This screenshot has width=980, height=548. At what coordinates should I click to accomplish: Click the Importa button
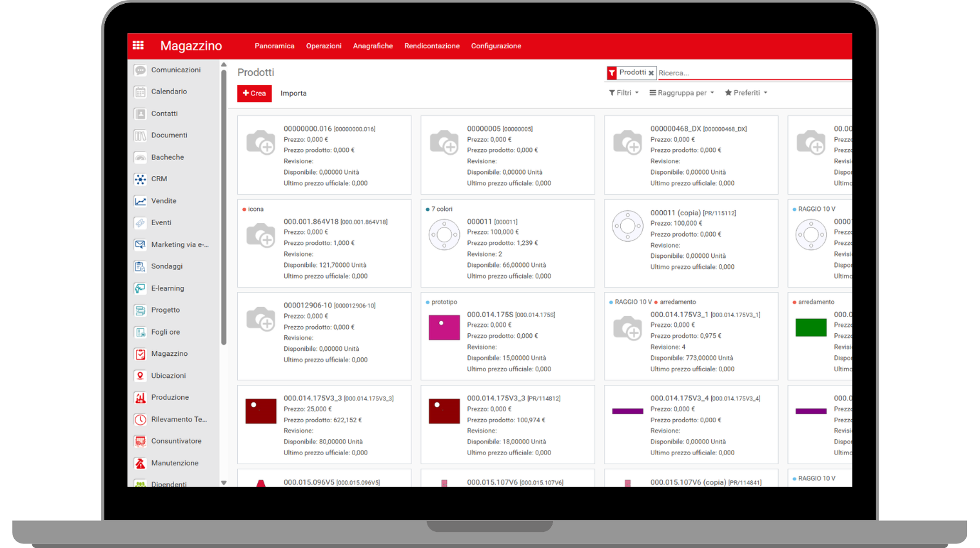(293, 93)
